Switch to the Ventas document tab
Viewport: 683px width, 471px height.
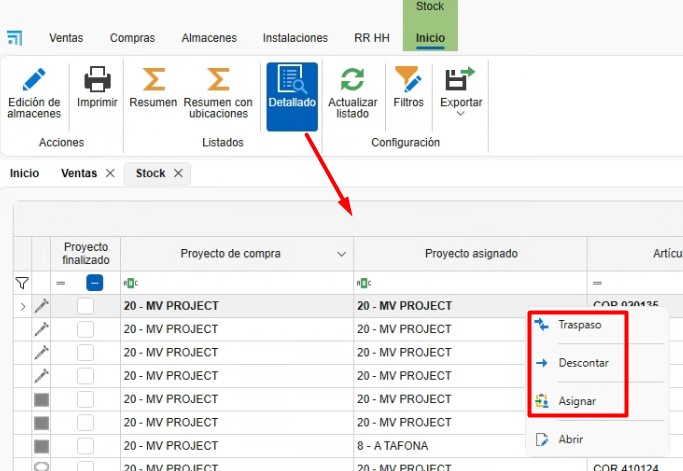(x=79, y=173)
